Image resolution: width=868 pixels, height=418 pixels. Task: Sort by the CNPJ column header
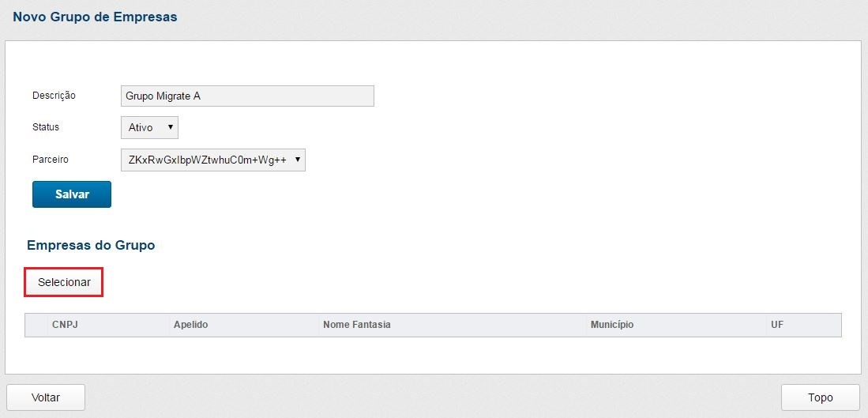(64, 325)
